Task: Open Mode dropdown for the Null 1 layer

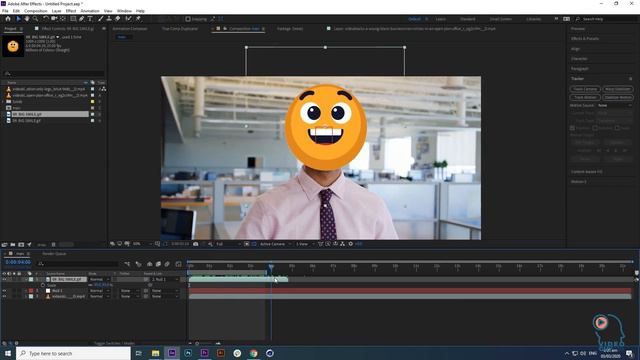Action: point(99,291)
